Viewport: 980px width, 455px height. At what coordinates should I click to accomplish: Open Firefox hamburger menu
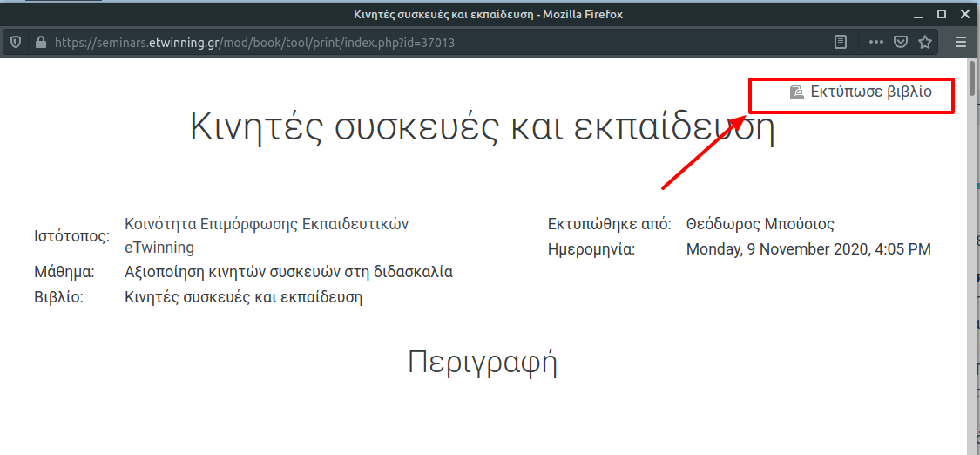pyautogui.click(x=961, y=42)
